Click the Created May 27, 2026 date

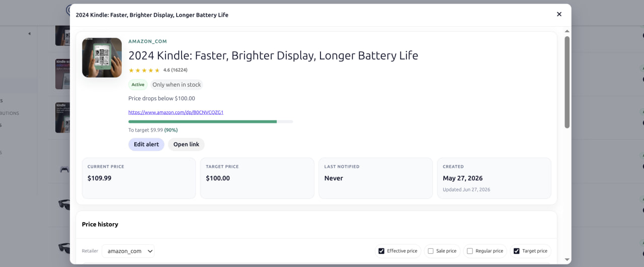[x=462, y=178]
